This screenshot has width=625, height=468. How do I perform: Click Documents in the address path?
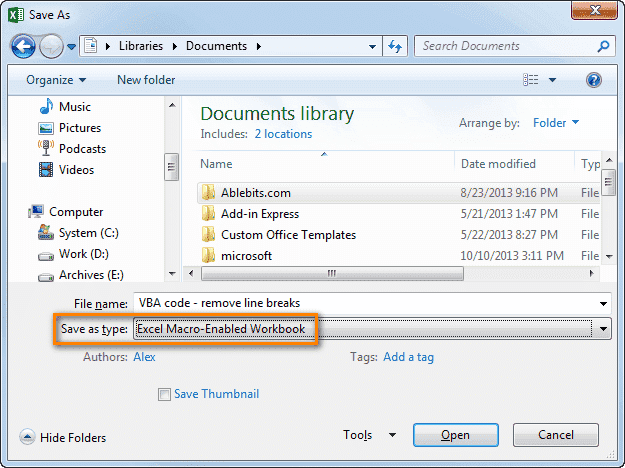[216, 46]
